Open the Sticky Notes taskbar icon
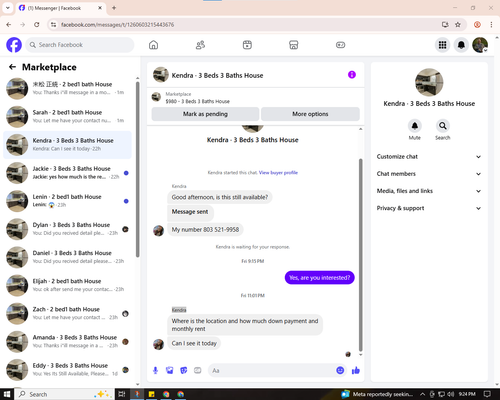Screen dimensions: 500x400 [x=151, y=394]
